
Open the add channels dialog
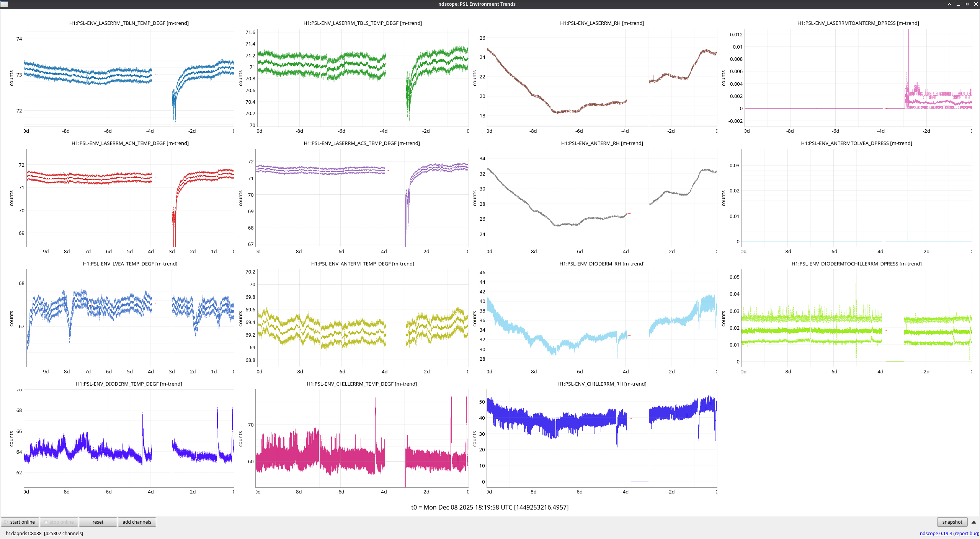137,522
